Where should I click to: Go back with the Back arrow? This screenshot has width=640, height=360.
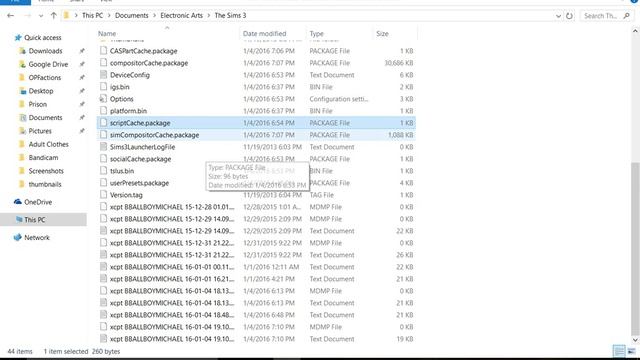(x=11, y=16)
